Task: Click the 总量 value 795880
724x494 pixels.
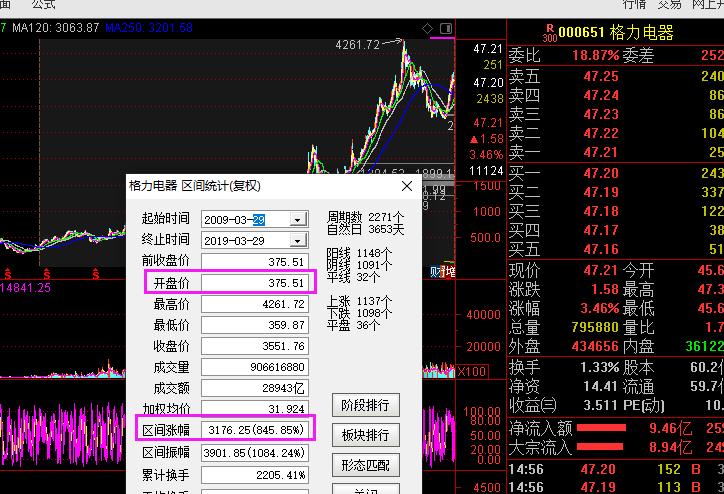Action: 595,327
